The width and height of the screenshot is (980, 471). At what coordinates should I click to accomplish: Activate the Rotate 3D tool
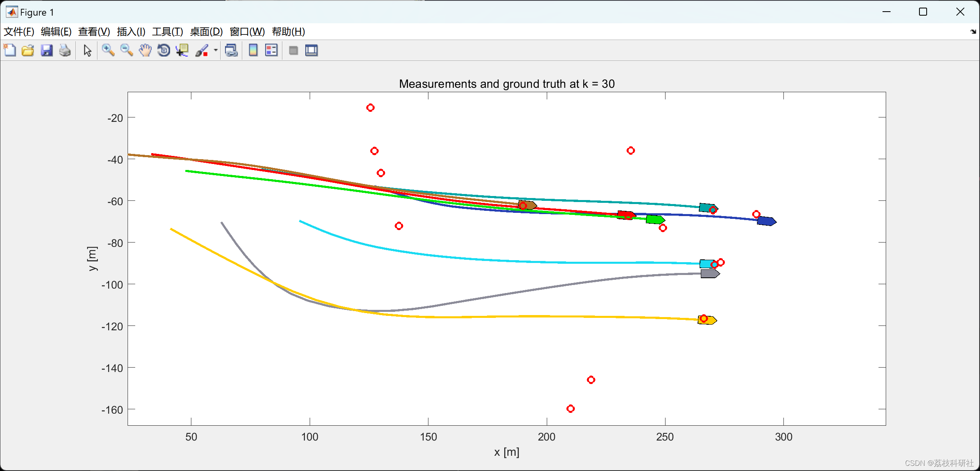[164, 51]
